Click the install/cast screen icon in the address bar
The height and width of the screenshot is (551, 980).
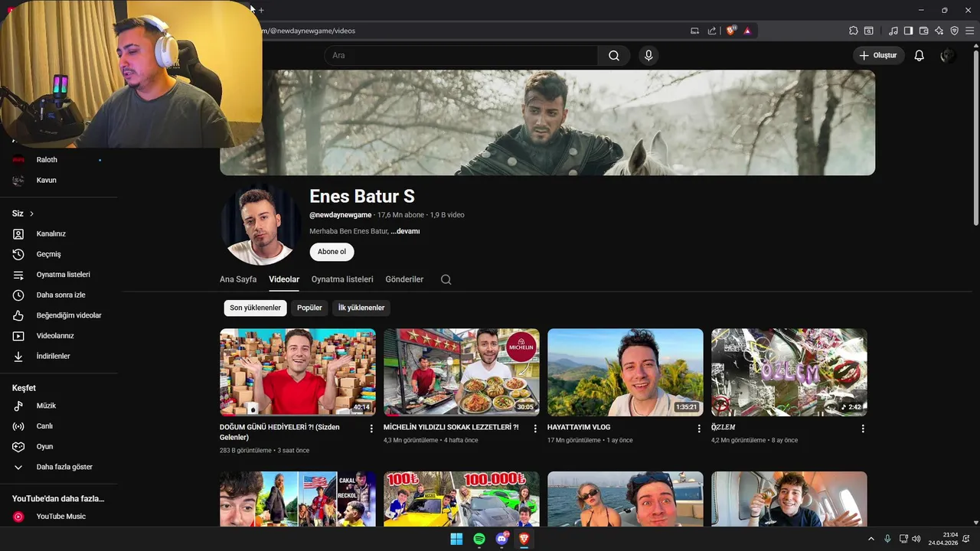695,31
